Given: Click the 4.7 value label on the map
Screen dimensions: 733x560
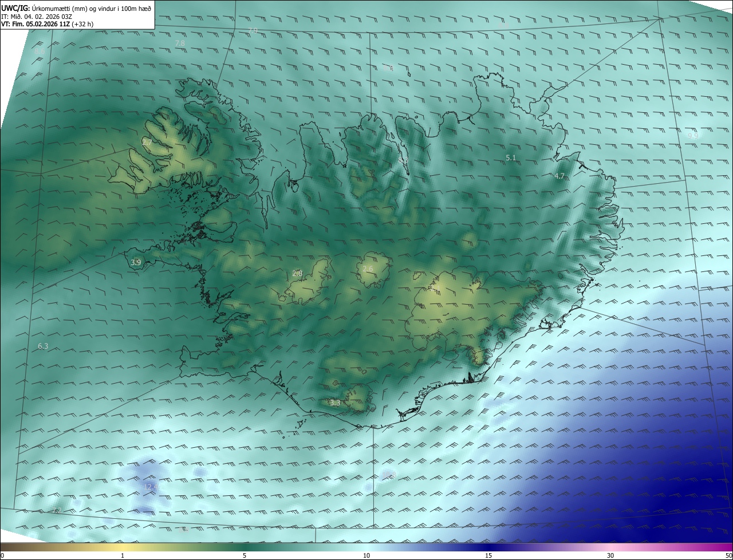Looking at the screenshot, I should coord(559,176).
